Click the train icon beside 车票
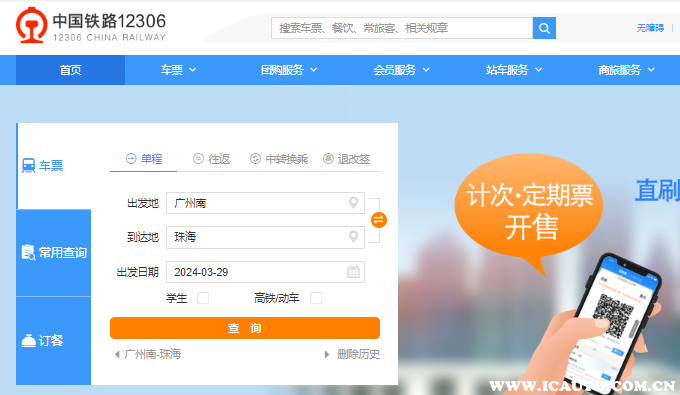The image size is (680, 395). (29, 166)
